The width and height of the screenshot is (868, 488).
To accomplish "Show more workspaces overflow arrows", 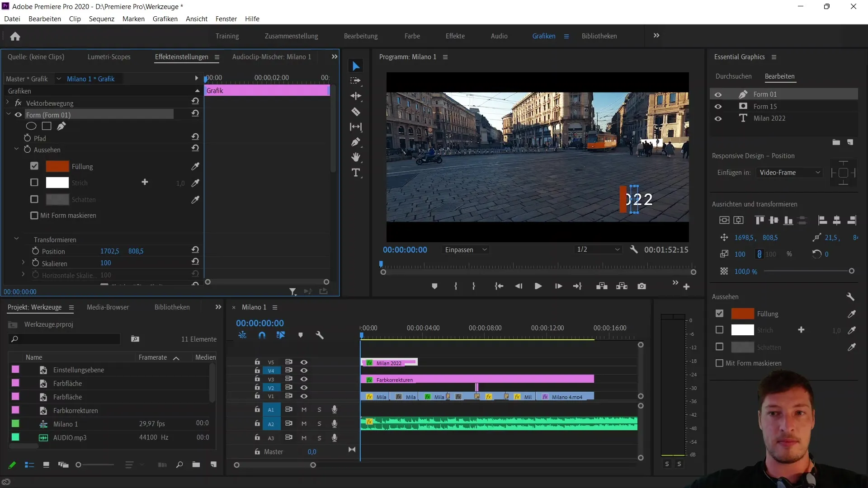I will (656, 35).
